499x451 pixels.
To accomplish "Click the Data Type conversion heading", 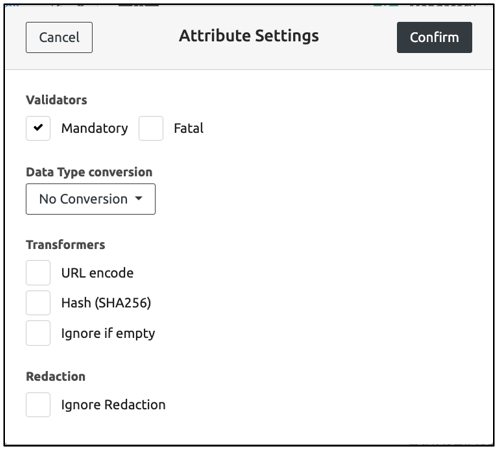I will coord(89,172).
